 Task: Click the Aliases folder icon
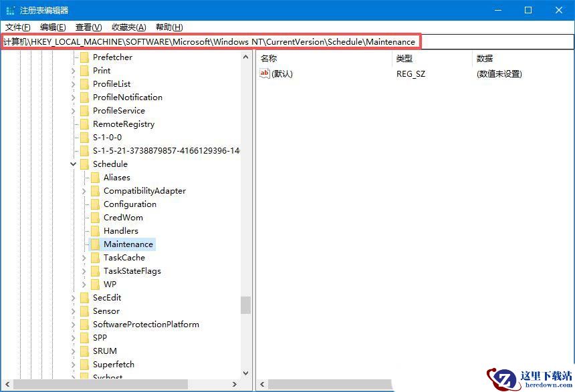[x=95, y=178]
